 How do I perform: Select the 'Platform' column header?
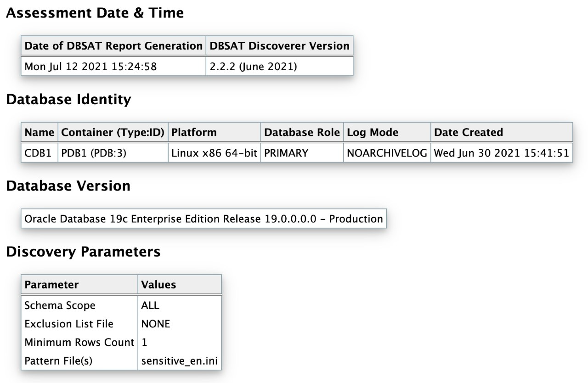215,132
